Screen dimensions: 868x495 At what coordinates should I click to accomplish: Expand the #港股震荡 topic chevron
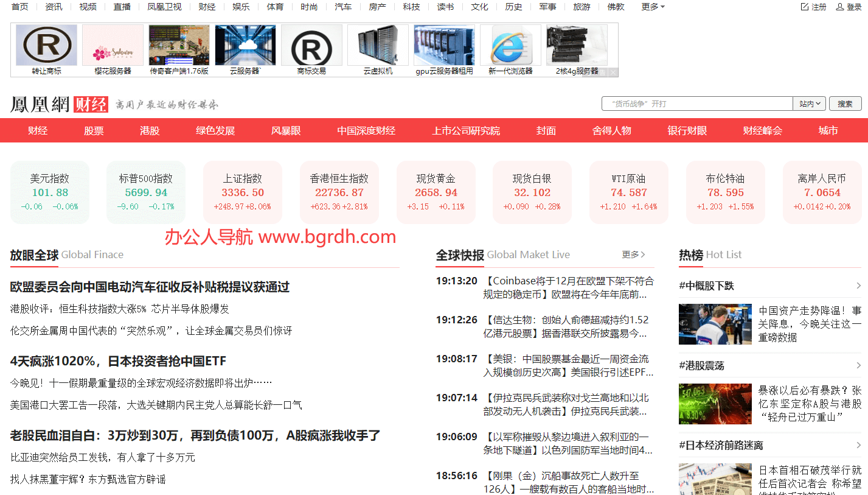(x=858, y=366)
